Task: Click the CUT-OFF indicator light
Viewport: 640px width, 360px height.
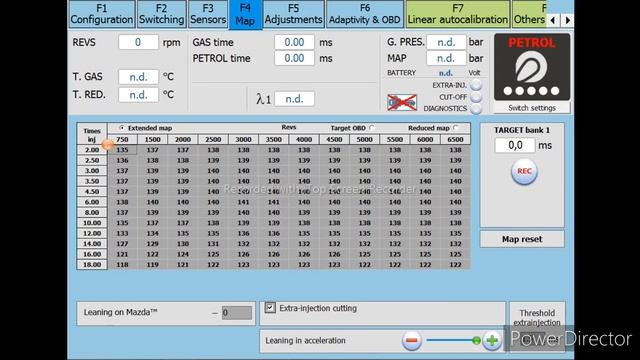Action: coord(476,97)
